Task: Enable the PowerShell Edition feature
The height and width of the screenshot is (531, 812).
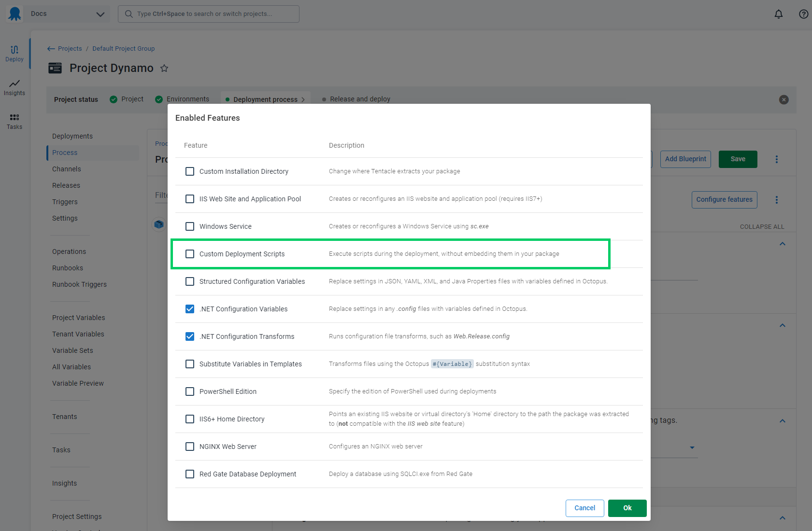Action: click(x=190, y=391)
